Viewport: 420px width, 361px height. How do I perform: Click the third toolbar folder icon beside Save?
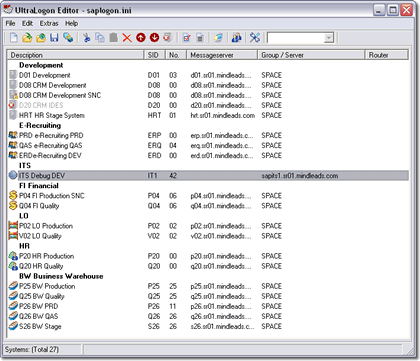point(41,38)
